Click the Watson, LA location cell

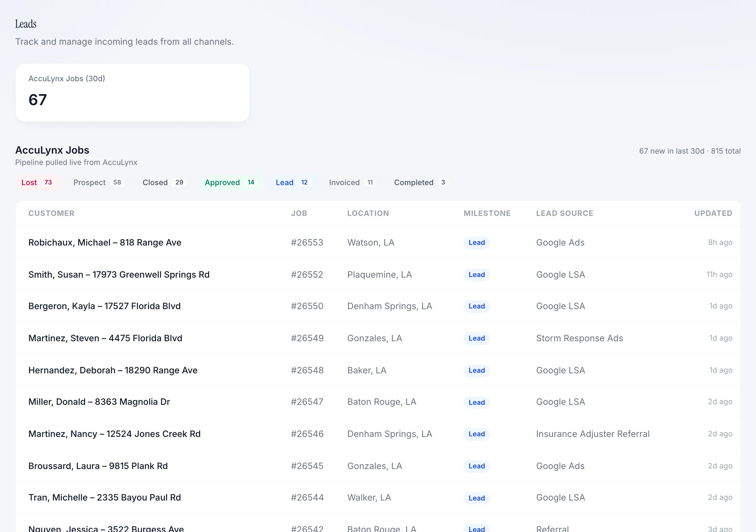371,243
